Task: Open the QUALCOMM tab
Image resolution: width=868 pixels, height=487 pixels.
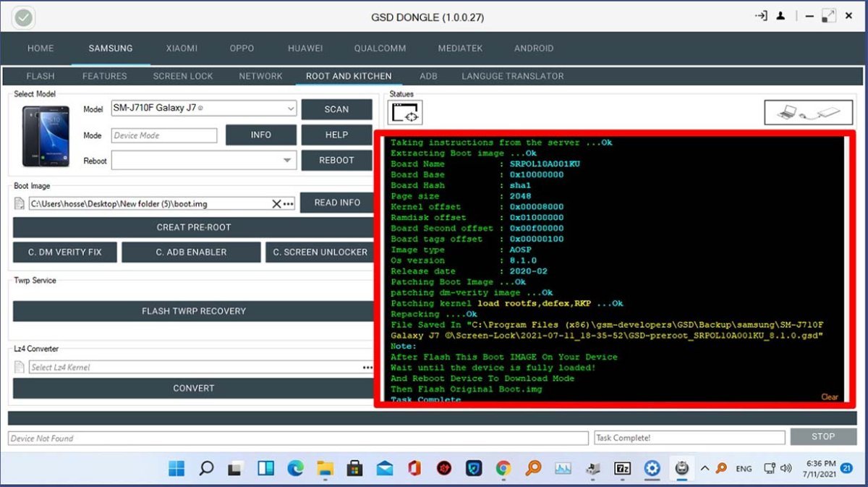Action: pyautogui.click(x=380, y=48)
